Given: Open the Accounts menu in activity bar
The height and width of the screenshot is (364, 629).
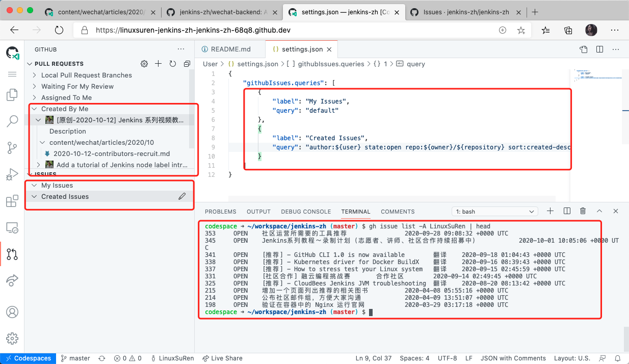Looking at the screenshot, I should pyautogui.click(x=12, y=312).
